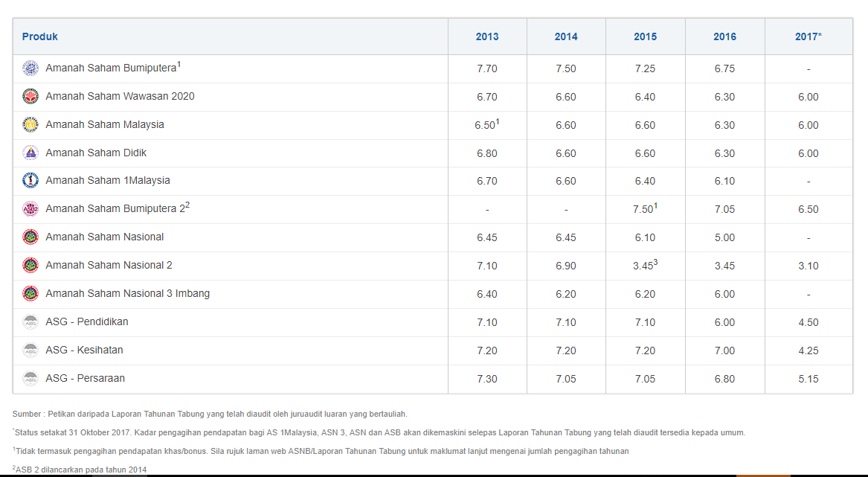Screen dimensions: 868x477
Task: Click the ASG - Kesihatan logo icon
Action: pyautogui.click(x=30, y=350)
